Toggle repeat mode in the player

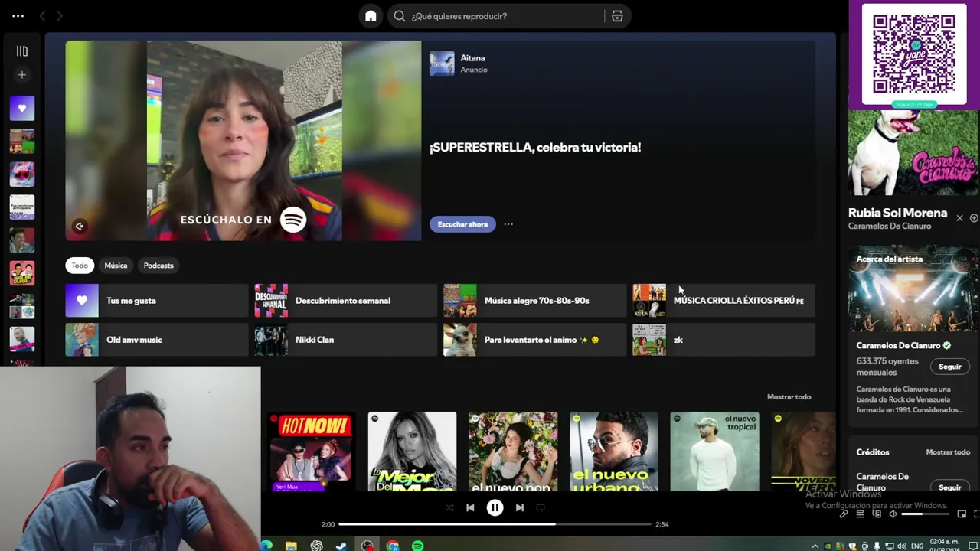tap(541, 507)
